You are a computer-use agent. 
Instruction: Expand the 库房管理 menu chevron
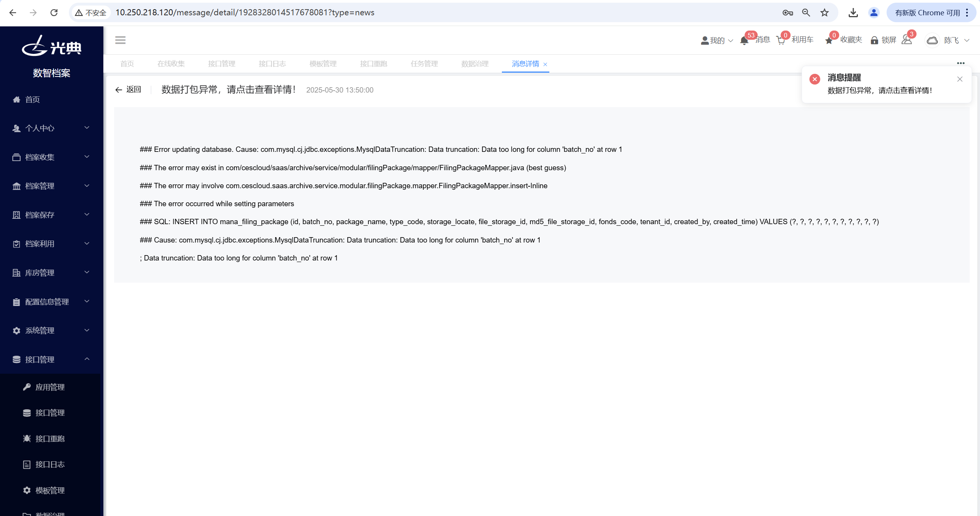coord(87,272)
